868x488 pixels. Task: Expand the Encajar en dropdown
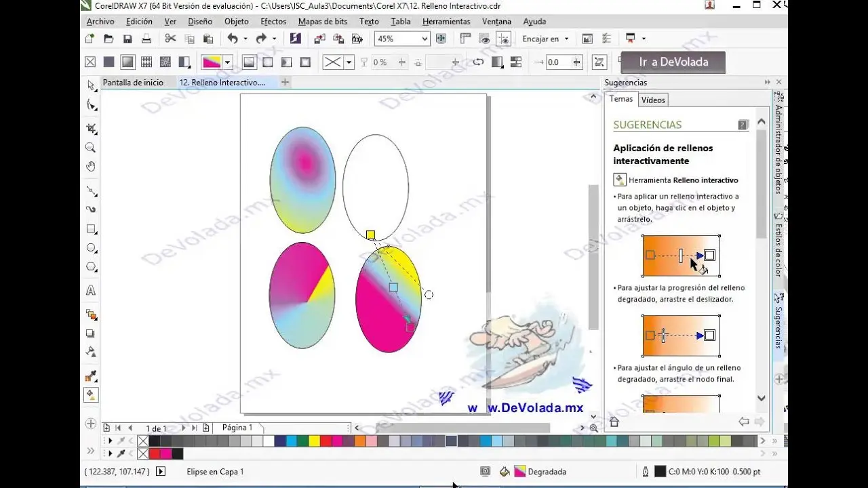[x=566, y=39]
